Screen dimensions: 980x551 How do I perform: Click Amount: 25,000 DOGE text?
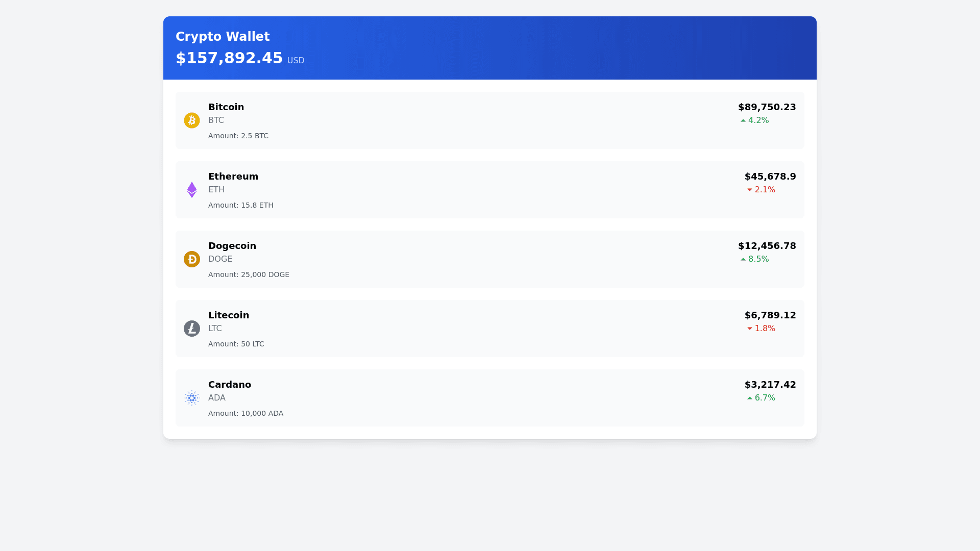[249, 274]
